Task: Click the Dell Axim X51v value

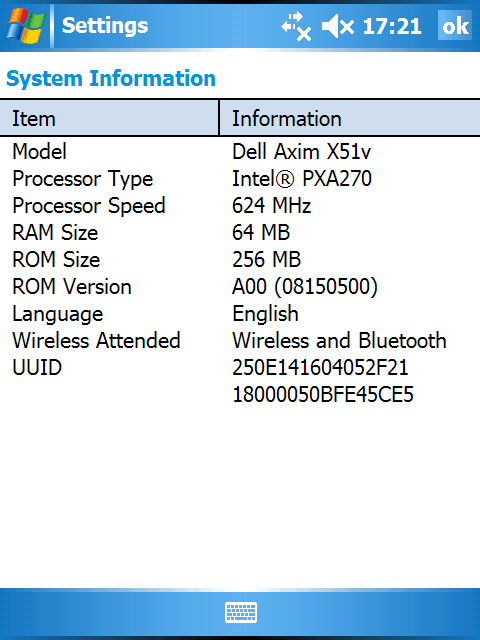Action: (301, 151)
